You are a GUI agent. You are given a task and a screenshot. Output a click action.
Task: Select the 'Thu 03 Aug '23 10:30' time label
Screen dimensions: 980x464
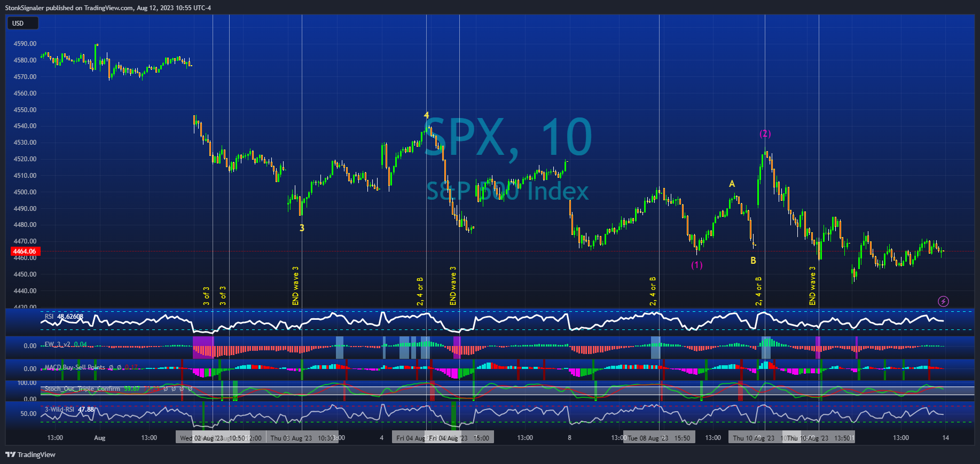coord(302,438)
